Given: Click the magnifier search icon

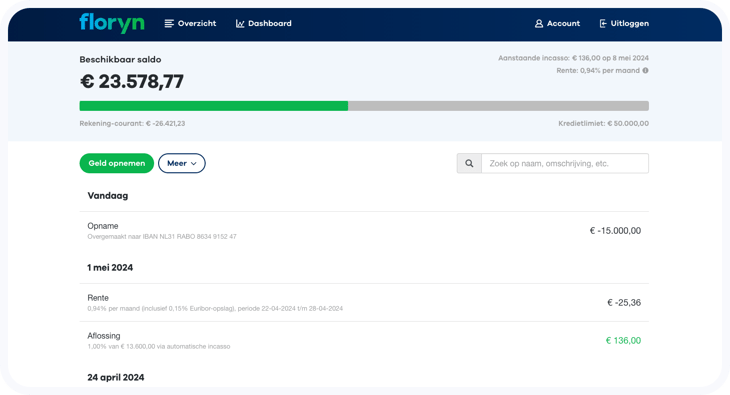Looking at the screenshot, I should pyautogui.click(x=469, y=163).
